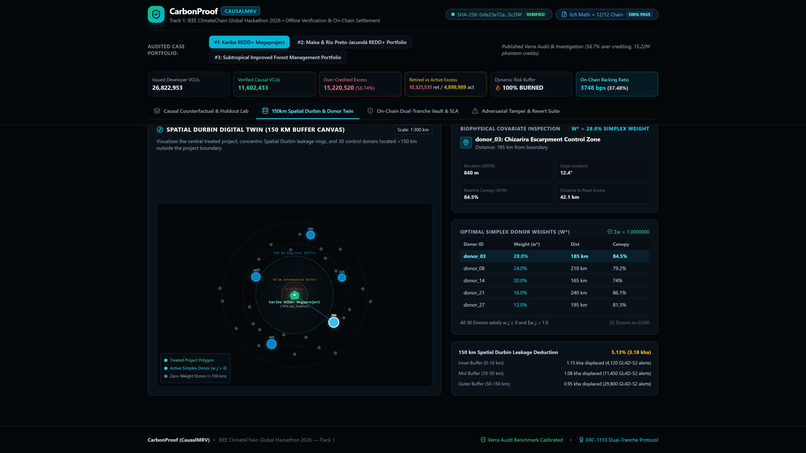The image size is (806, 453).
Task: Click the Slope Gradient 12.4° cell
Action: click(x=602, y=169)
